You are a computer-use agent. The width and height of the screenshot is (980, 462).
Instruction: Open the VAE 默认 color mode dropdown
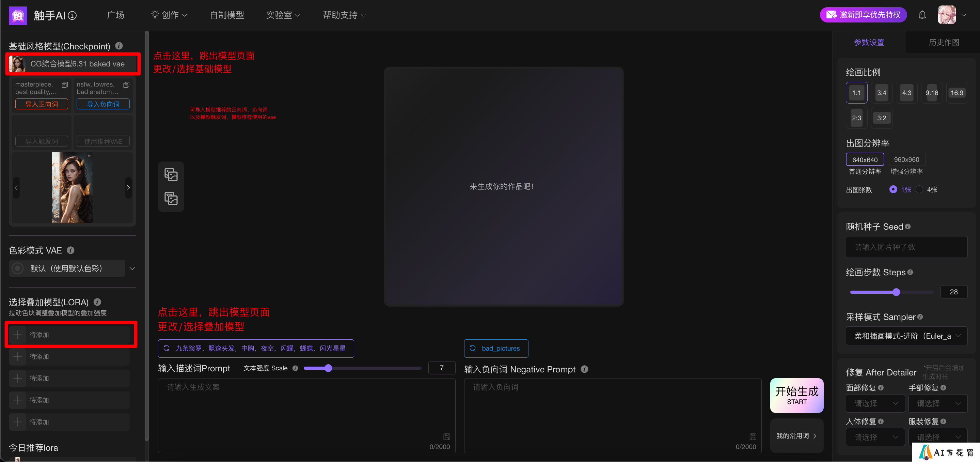coord(72,268)
